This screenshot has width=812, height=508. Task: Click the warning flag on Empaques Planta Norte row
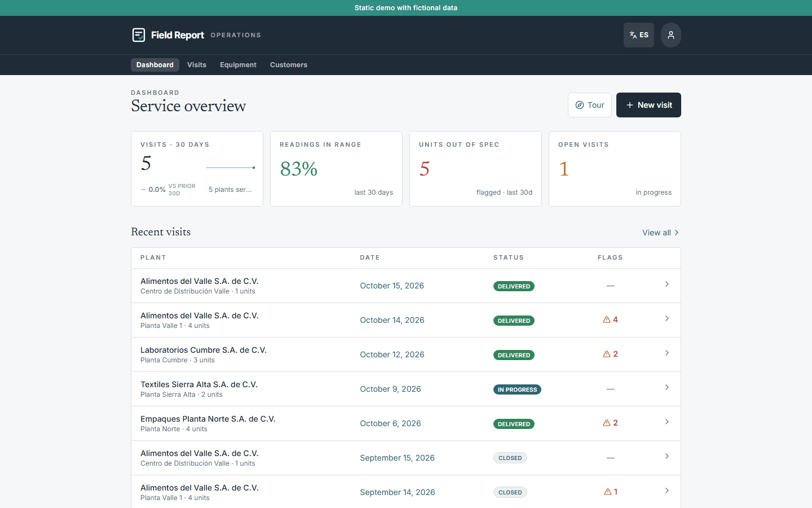click(611, 423)
